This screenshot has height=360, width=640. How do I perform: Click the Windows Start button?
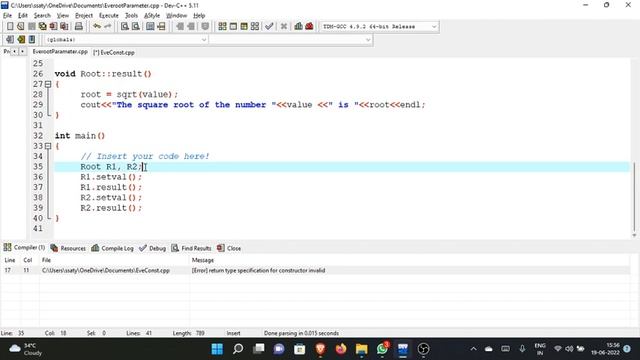tap(217, 349)
